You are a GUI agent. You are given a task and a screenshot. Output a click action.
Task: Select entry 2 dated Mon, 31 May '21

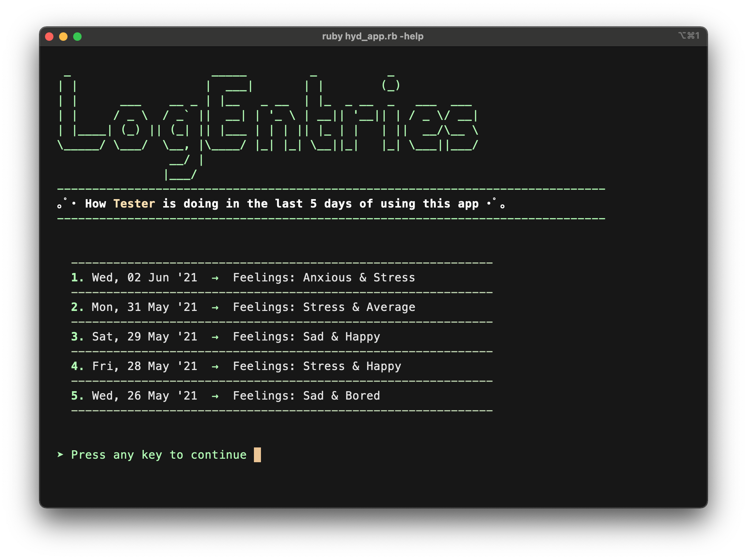pos(144,307)
